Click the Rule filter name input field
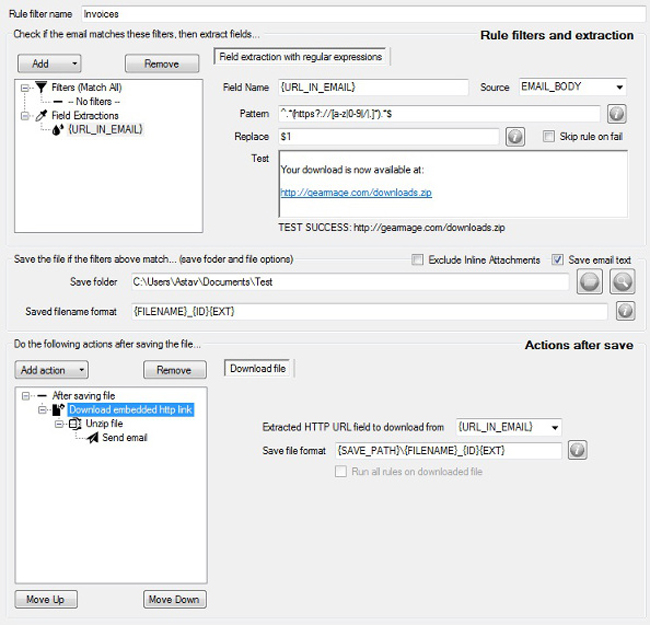The image size is (650, 625). (x=361, y=16)
